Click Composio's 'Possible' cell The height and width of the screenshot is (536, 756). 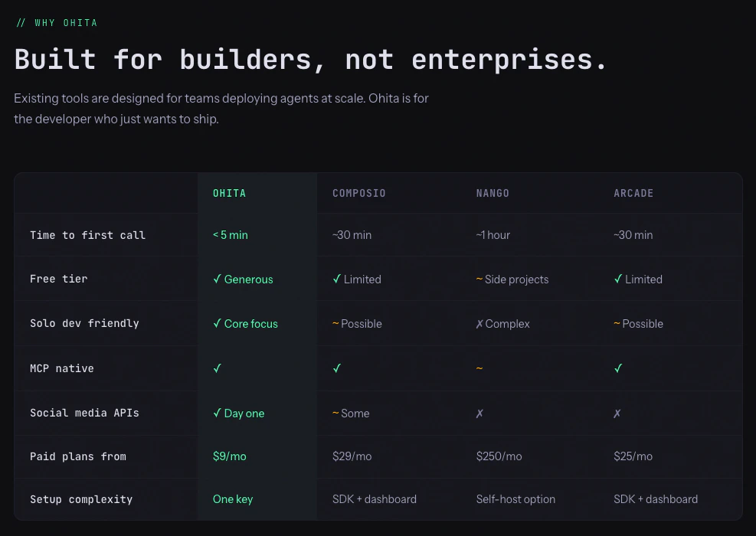click(x=357, y=324)
